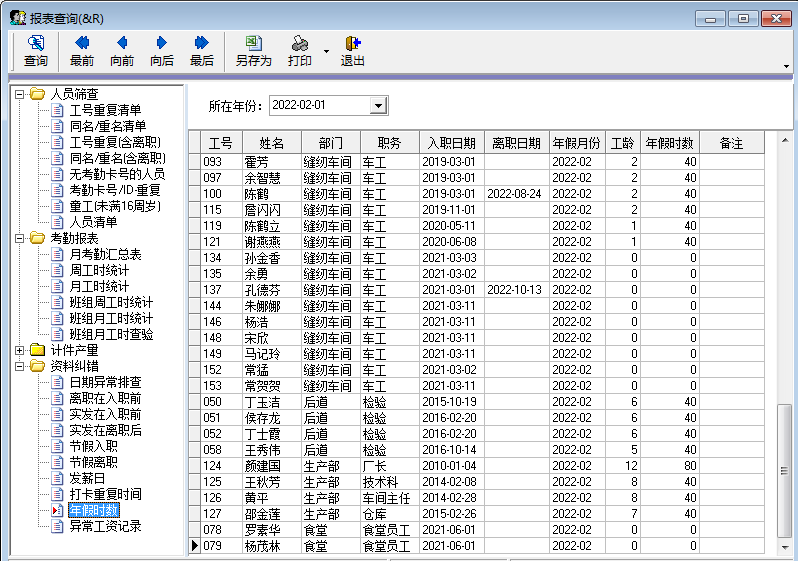Screen dimensions: 798x561
Task: Open the 所在年份 date dropdown
Action: point(378,106)
